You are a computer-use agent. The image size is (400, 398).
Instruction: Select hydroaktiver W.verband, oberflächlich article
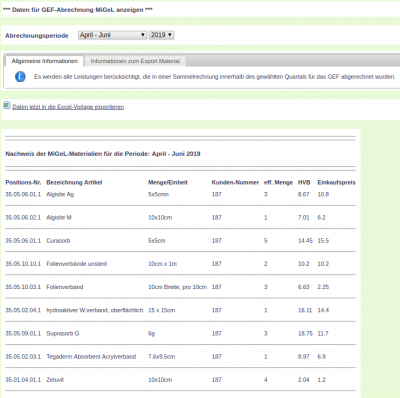(95, 310)
